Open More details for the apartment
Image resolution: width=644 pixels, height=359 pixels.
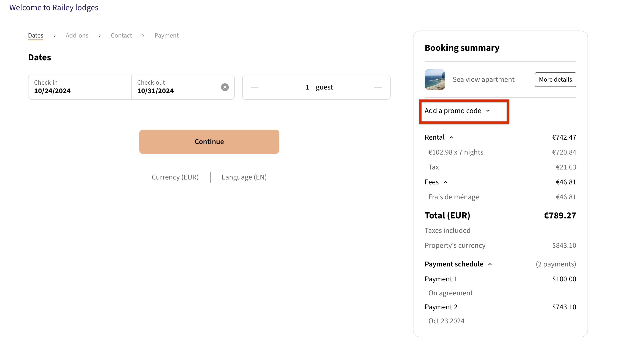pyautogui.click(x=555, y=79)
